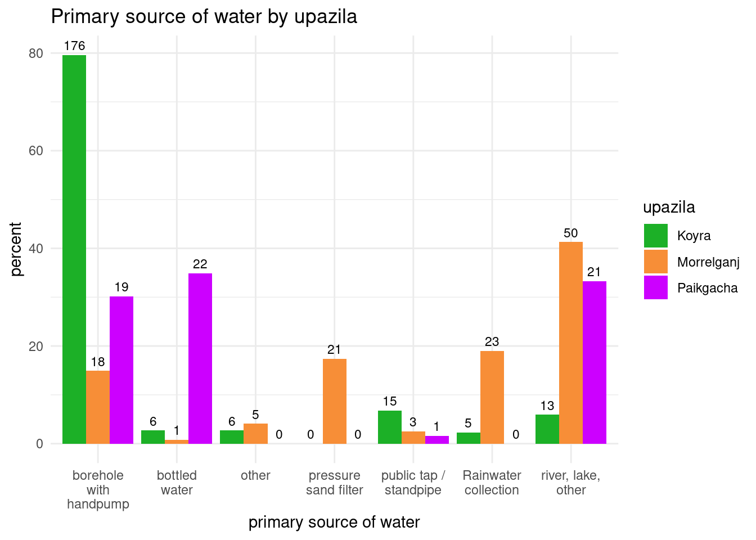
Task: Select the purple bottled water bar
Action: (x=200, y=358)
